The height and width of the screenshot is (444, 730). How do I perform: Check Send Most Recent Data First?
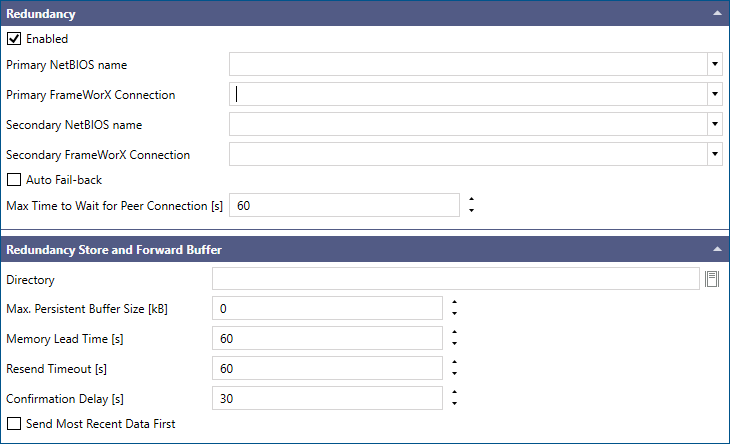point(14,424)
